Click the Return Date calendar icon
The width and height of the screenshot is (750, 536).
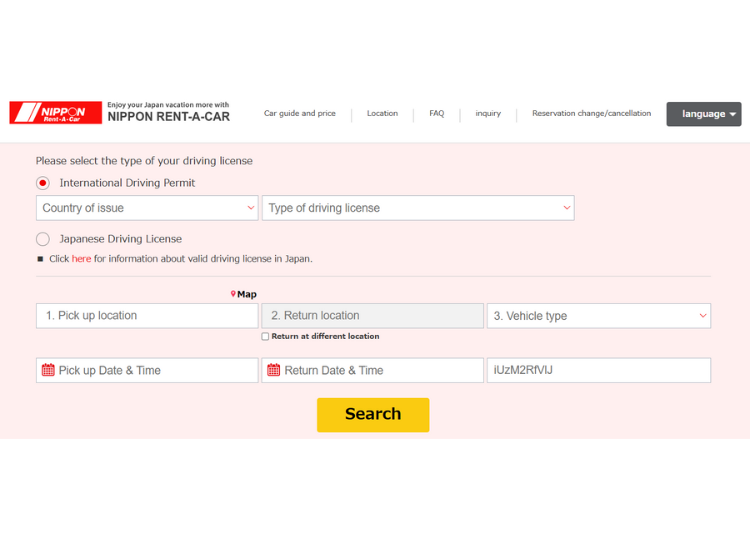[273, 370]
